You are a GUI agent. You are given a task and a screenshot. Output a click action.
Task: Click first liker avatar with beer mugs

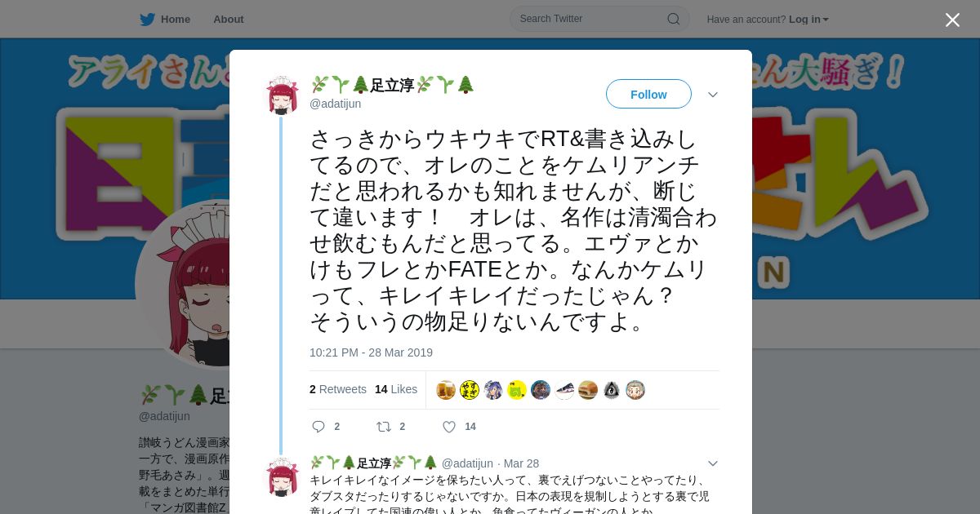click(x=446, y=390)
